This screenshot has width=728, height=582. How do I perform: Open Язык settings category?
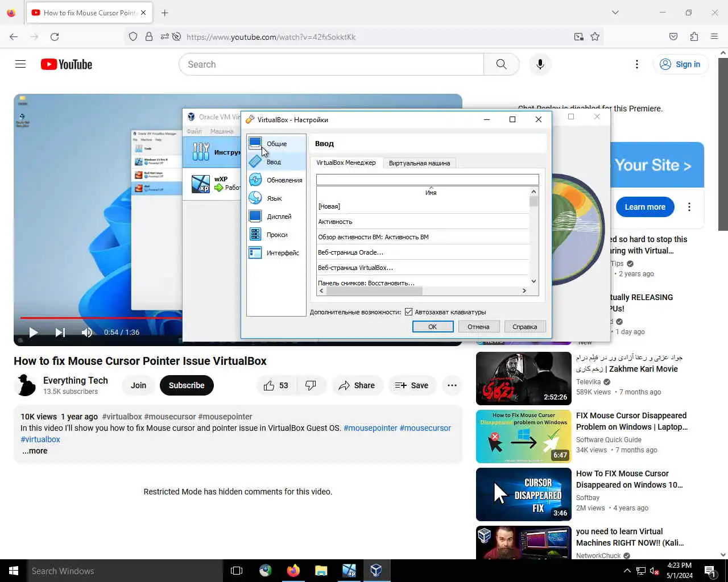point(276,198)
